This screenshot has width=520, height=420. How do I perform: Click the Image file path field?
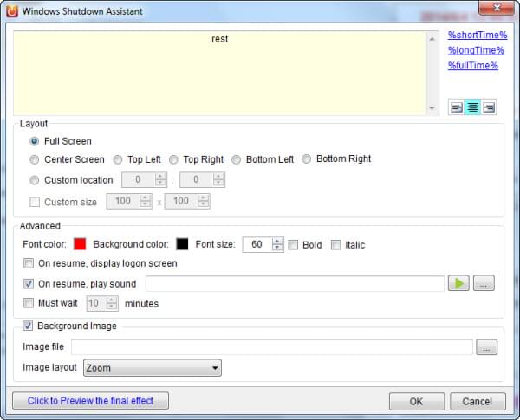tap(272, 347)
